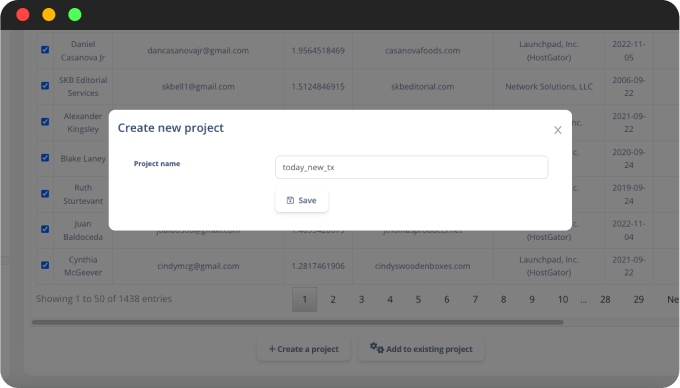The image size is (680, 388).
Task: Select page 5 in the pagination
Action: (418, 300)
